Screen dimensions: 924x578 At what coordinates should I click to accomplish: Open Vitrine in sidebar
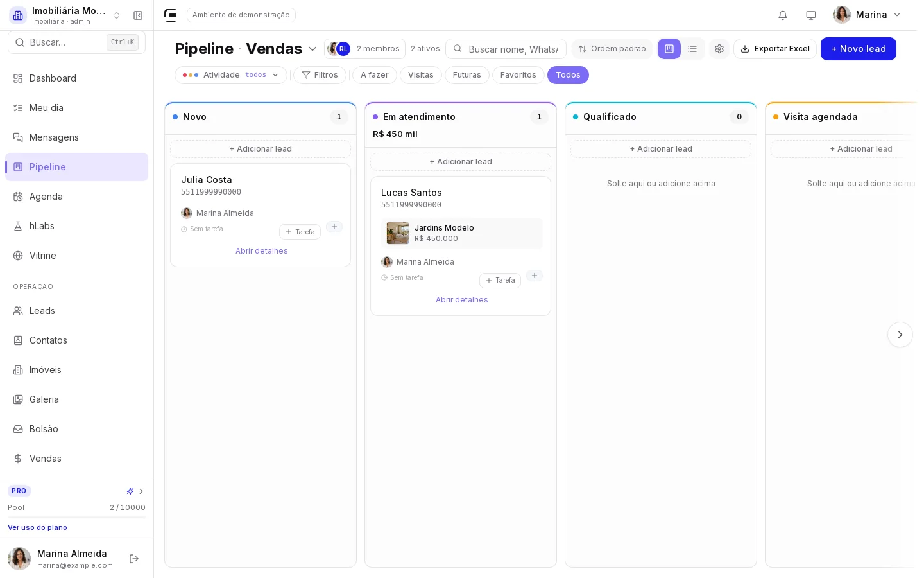tap(77, 256)
